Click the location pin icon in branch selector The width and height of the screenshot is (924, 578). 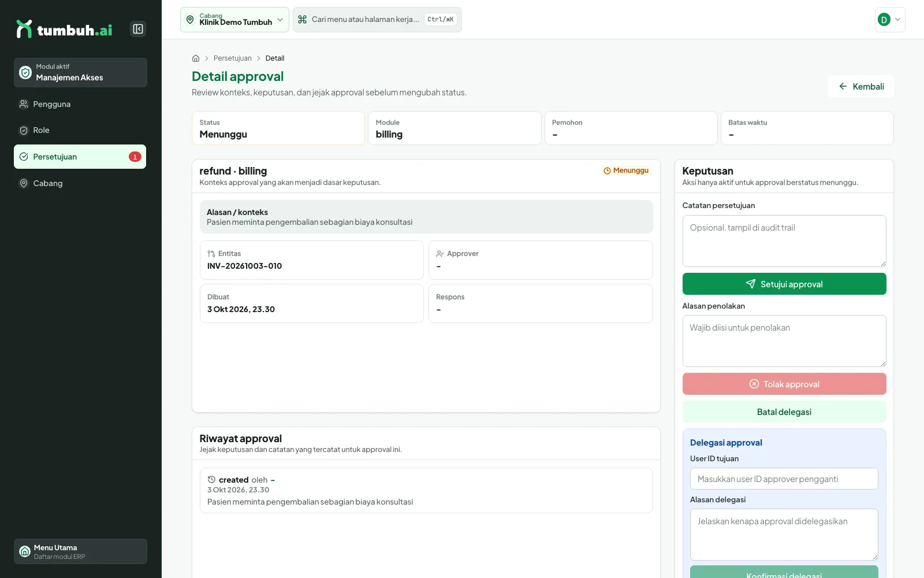190,20
